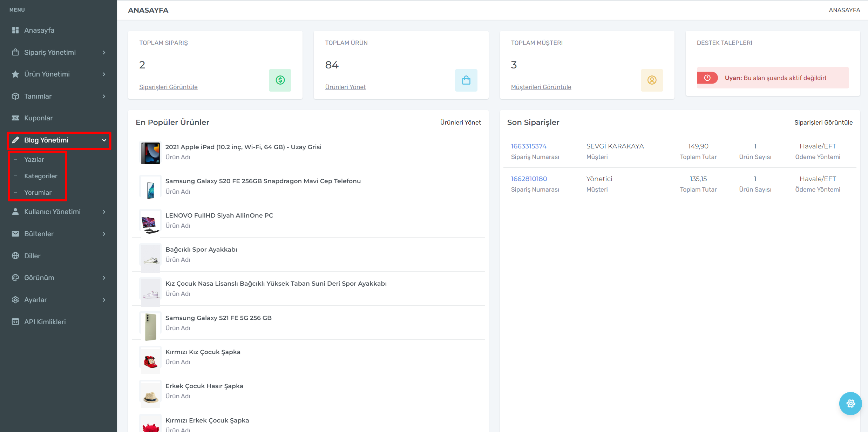This screenshot has width=868, height=432.
Task: Open the Kategoriler blog submenu item
Action: point(41,176)
